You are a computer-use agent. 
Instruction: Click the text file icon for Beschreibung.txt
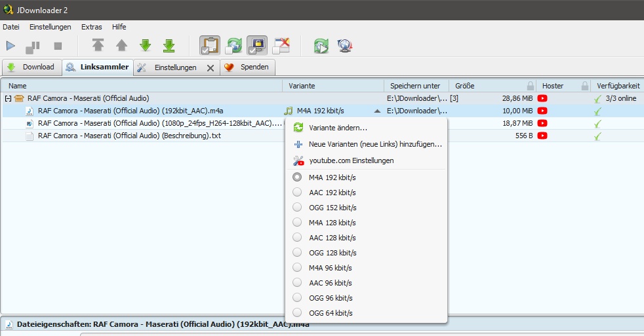tap(30, 136)
